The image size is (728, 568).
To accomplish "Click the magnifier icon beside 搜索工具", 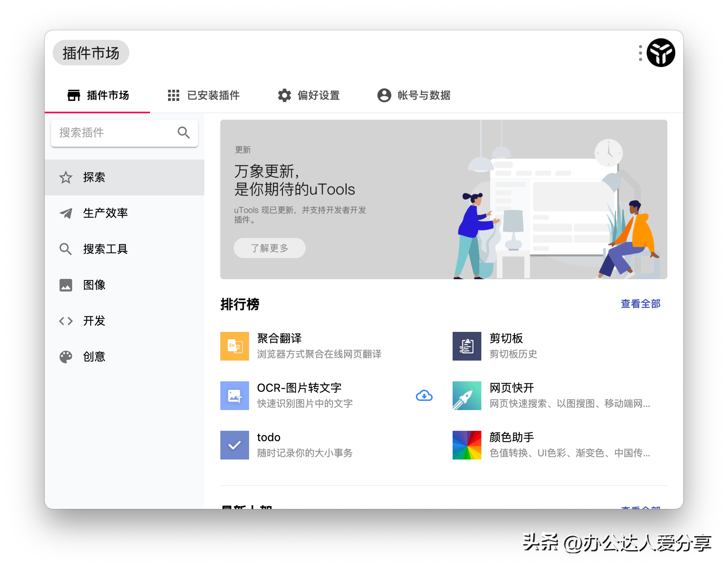I will click(66, 249).
